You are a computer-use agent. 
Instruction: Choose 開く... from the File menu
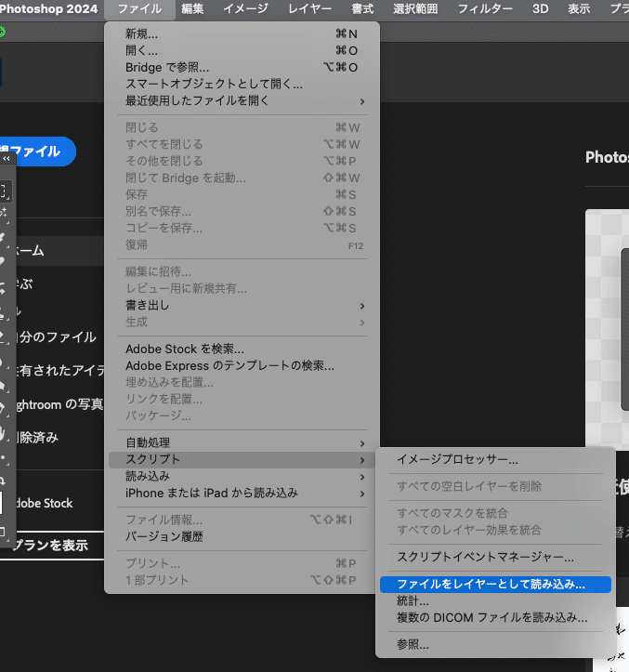point(242,50)
